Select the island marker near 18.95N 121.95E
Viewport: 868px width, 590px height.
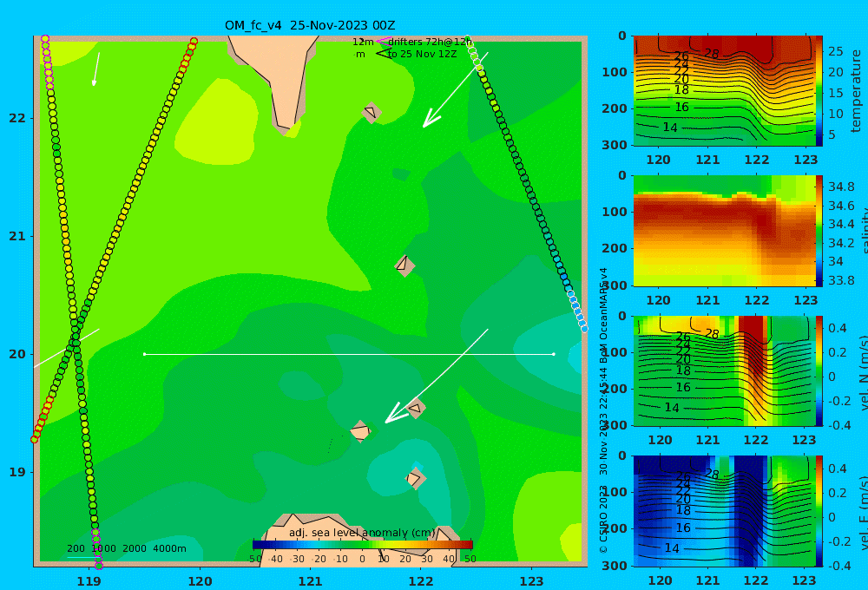click(x=415, y=478)
